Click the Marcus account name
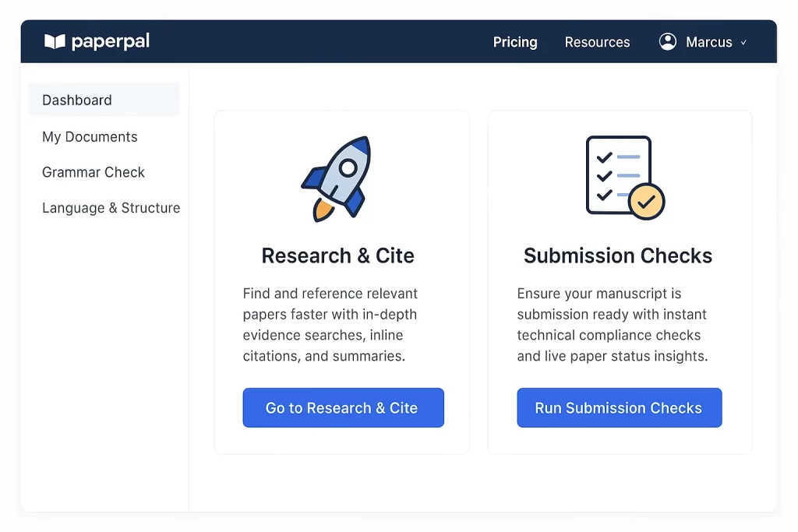The width and height of the screenshot is (798, 532). 708,42
